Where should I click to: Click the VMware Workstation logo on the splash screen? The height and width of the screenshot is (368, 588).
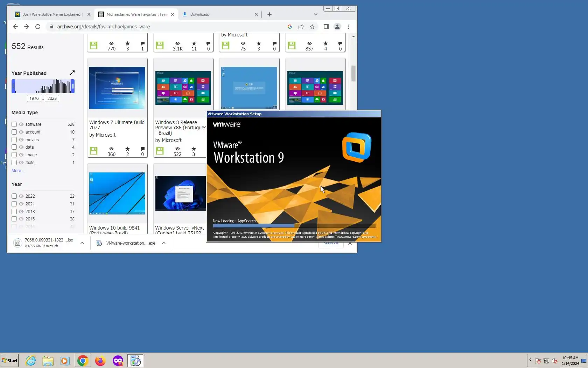tap(357, 147)
